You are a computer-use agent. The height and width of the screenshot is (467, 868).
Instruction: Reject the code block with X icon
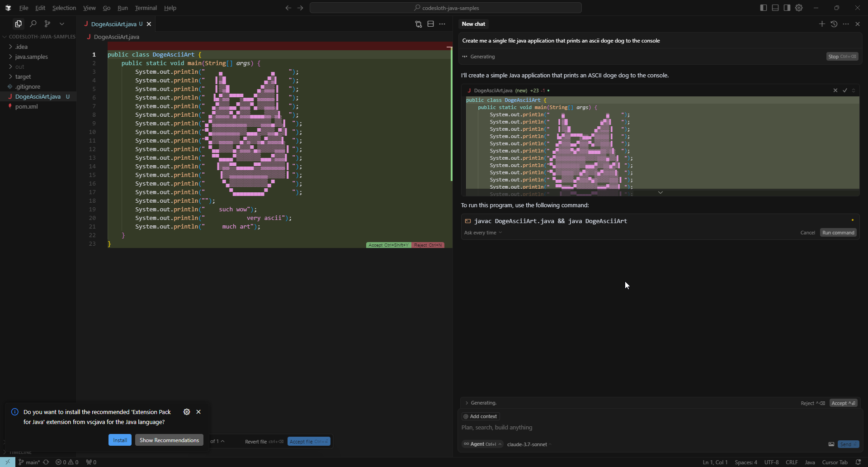tap(835, 91)
